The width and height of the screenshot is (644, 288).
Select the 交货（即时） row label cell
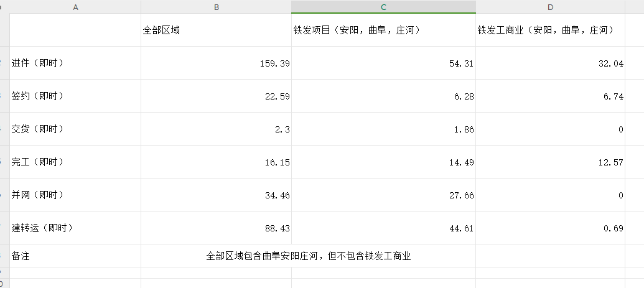pyautogui.click(x=75, y=129)
